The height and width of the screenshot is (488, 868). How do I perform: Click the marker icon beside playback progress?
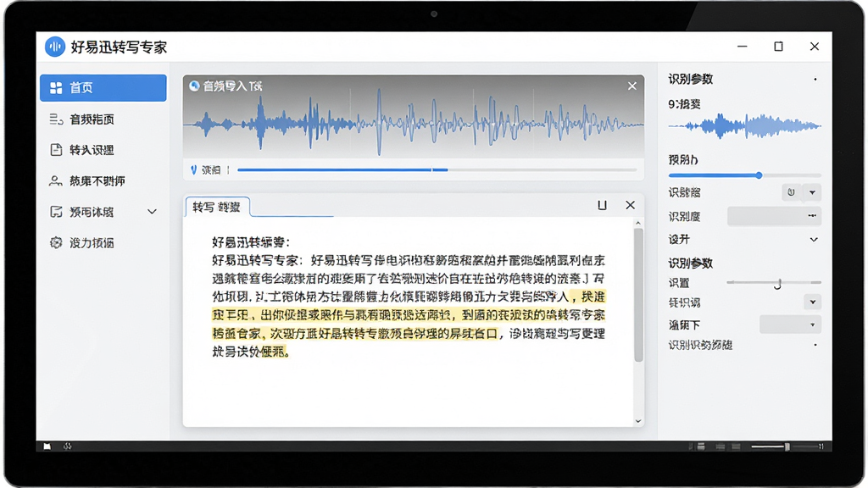pyautogui.click(x=194, y=169)
